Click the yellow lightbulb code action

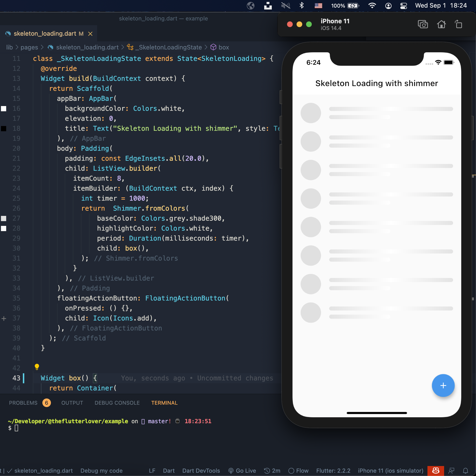[37, 367]
